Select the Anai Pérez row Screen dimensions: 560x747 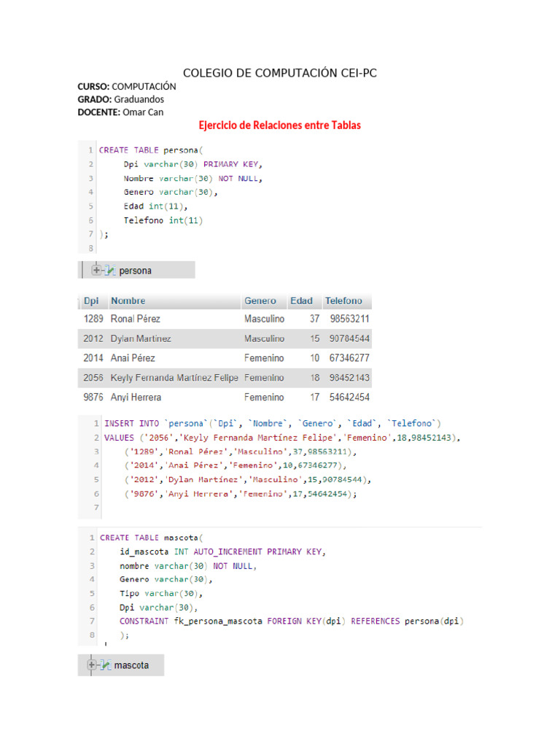click(225, 358)
